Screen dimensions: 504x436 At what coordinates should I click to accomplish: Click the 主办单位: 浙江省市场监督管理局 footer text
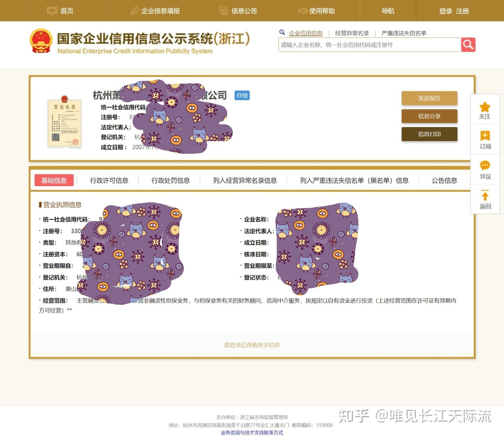click(x=252, y=417)
